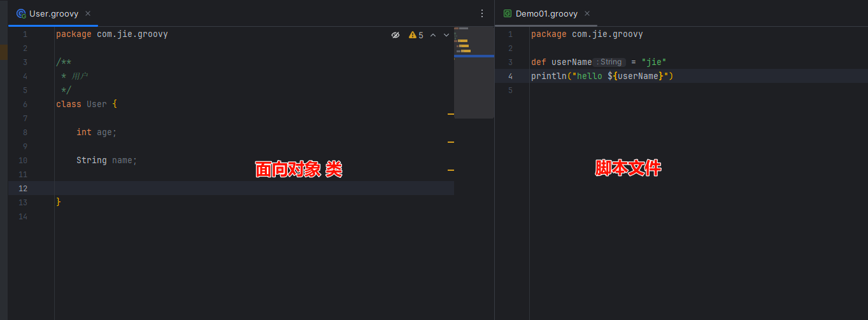This screenshot has height=320, width=868.
Task: Click 'package com.jie.groovy' in Demo01.groovy
Action: [587, 34]
